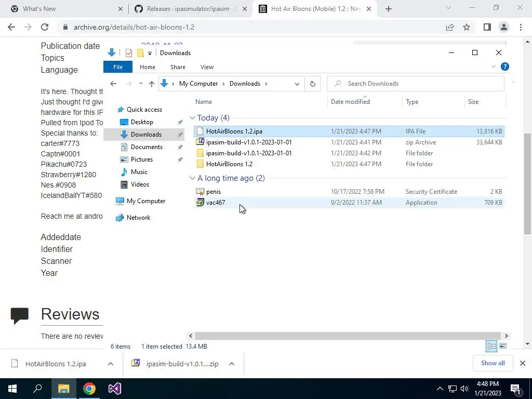Reload the archive.org page
The height and width of the screenshot is (399, 532).
45,27
